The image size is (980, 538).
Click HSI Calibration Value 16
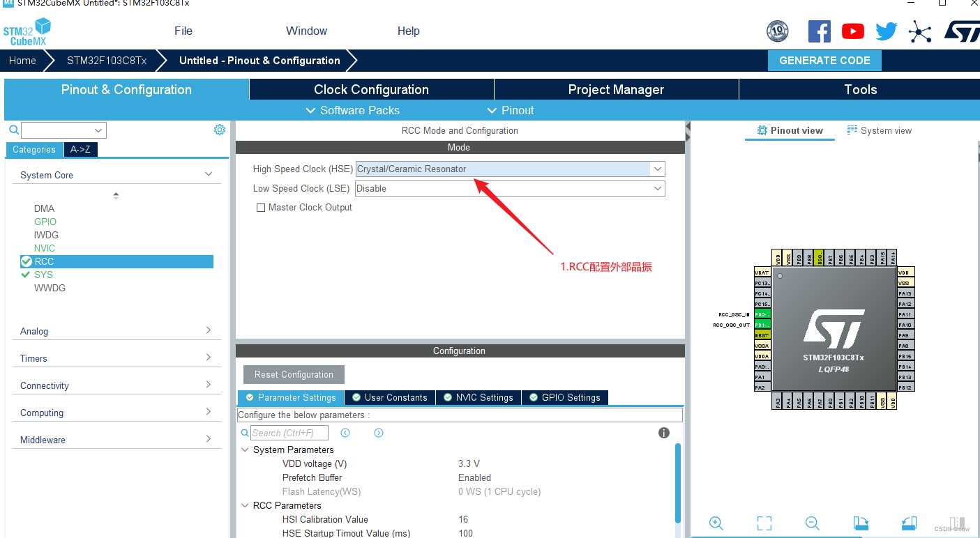tap(463, 519)
